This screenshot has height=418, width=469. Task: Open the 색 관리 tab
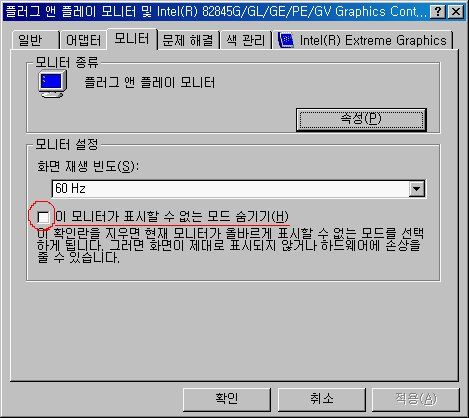coord(246,40)
